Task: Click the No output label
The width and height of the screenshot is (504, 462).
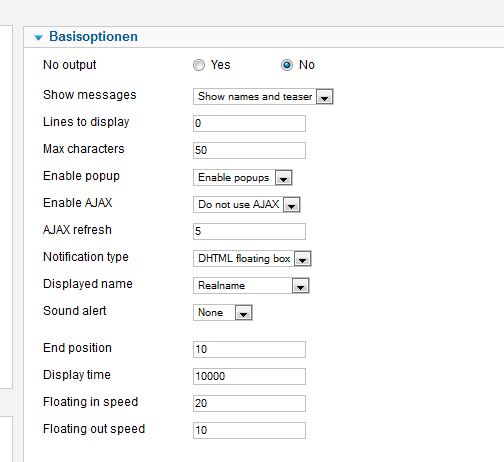Action: point(70,65)
